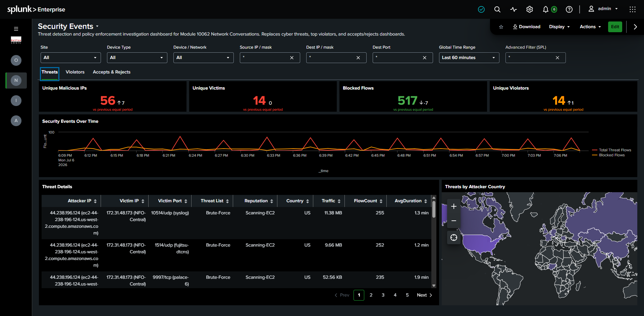Click the Download button

pyautogui.click(x=527, y=27)
